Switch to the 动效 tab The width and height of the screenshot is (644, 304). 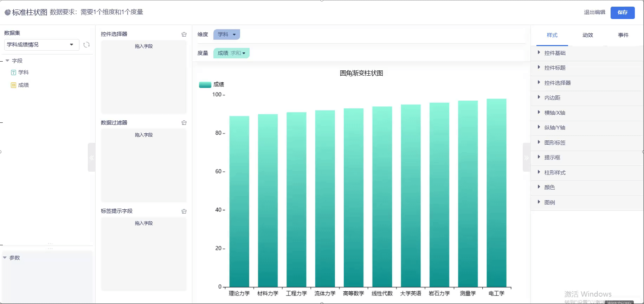point(587,35)
